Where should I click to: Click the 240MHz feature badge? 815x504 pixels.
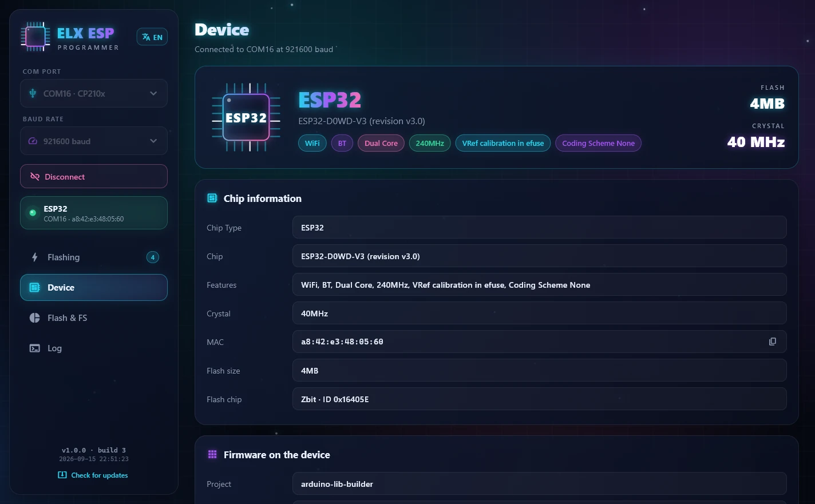tap(430, 143)
